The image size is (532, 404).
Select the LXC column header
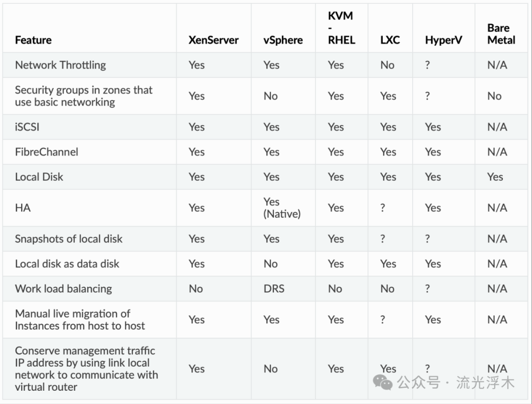click(x=390, y=40)
